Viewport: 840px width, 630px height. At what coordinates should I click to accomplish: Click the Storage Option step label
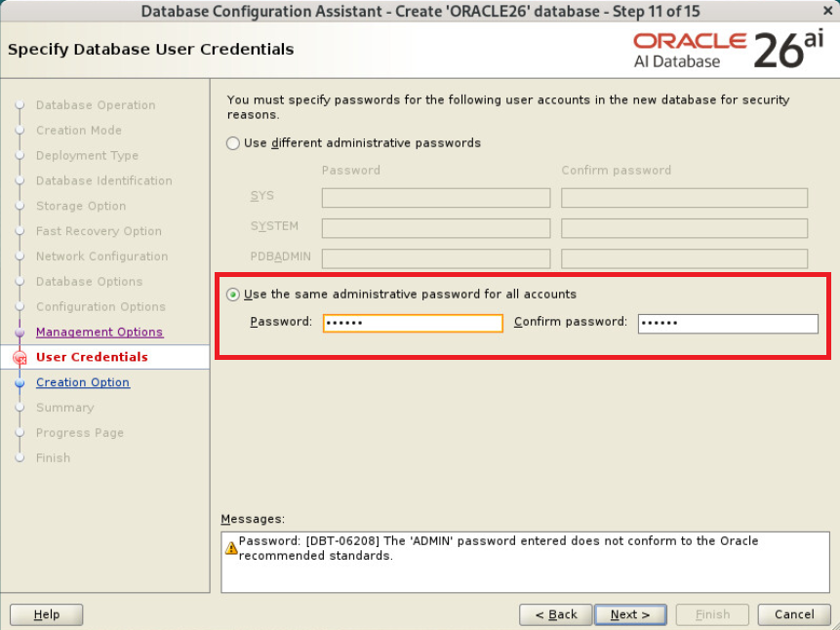81,206
